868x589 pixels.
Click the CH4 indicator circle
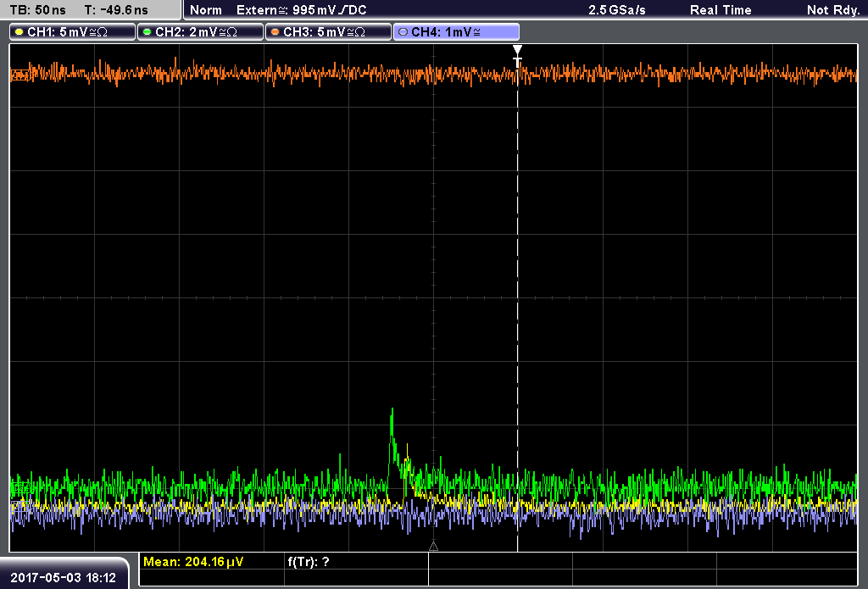coord(403,32)
